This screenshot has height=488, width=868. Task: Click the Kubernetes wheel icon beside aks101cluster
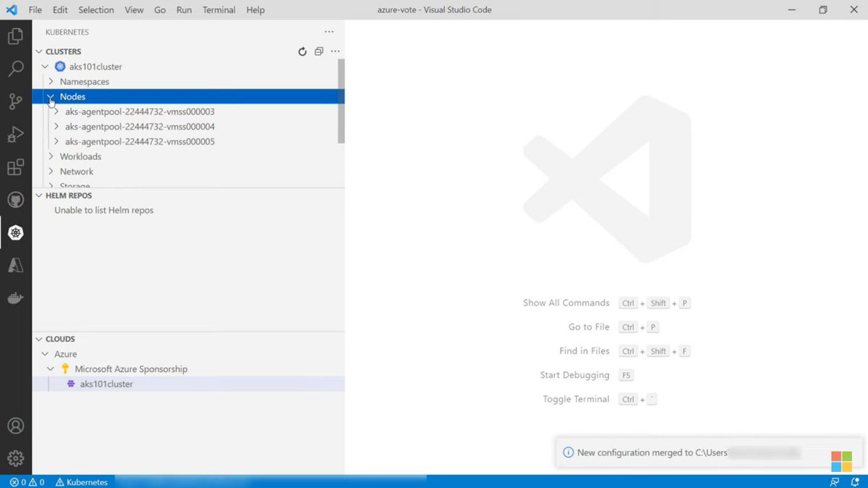(x=60, y=67)
